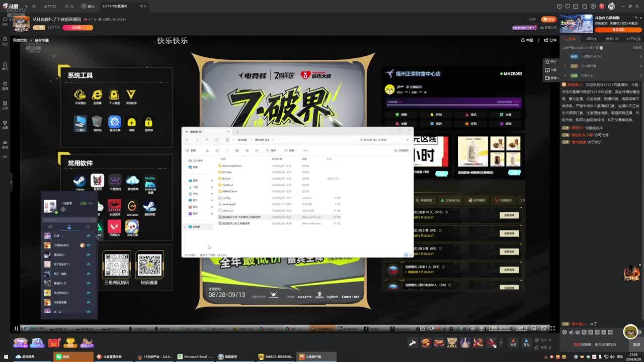Open the 斗鱼官方福利服 ad thumbnail
The image size is (644, 362).
[576, 24]
